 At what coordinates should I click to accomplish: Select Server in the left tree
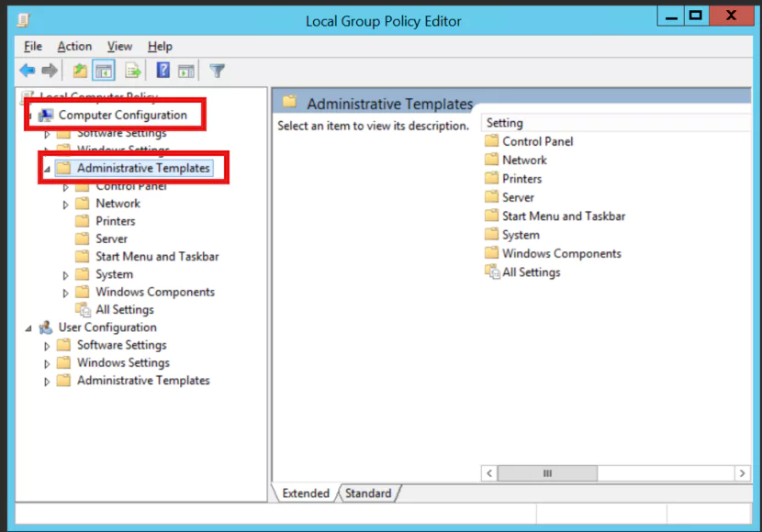pos(111,238)
